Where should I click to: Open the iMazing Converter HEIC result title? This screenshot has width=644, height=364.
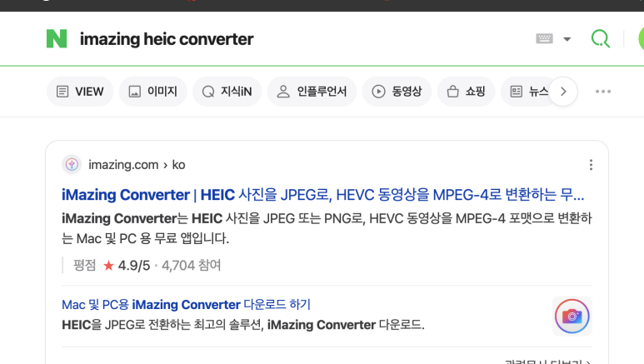point(322,194)
